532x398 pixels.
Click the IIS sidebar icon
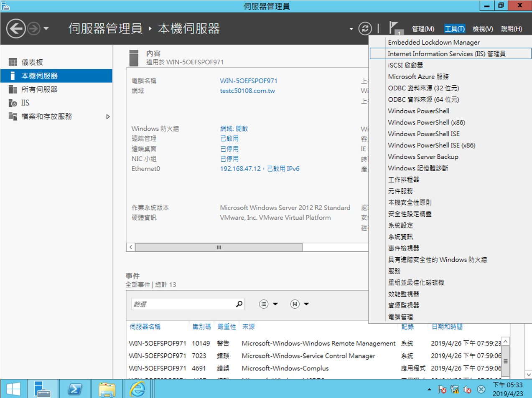tap(13, 103)
